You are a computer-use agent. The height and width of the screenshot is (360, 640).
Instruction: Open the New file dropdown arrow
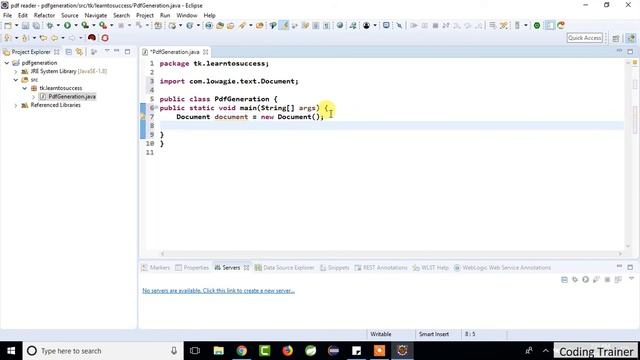(x=16, y=26)
